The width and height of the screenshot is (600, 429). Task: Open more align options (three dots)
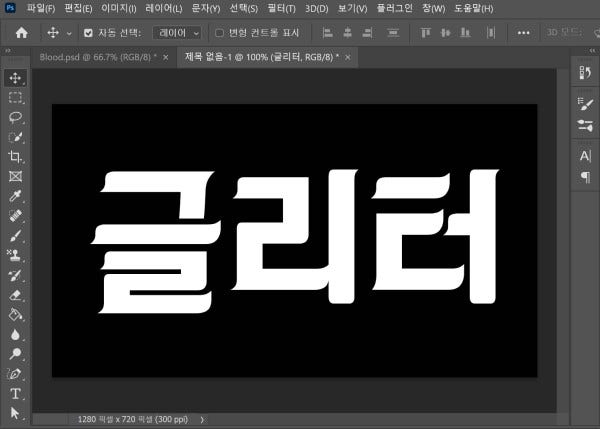(x=523, y=33)
